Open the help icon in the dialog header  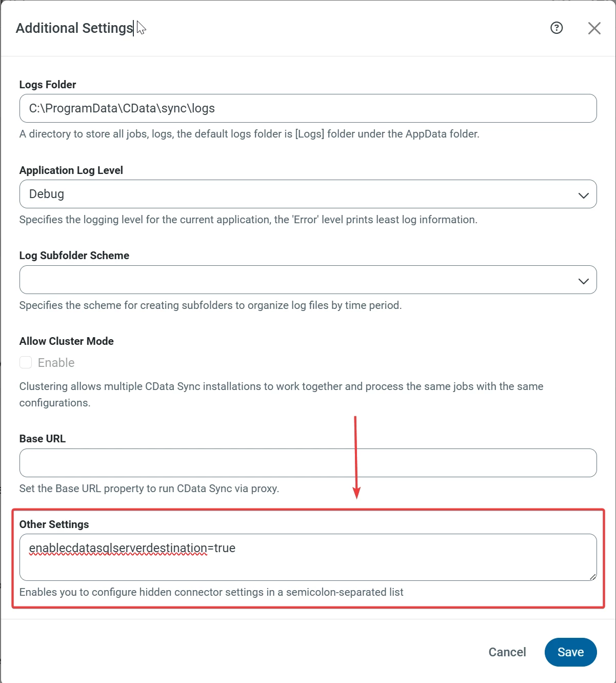556,28
